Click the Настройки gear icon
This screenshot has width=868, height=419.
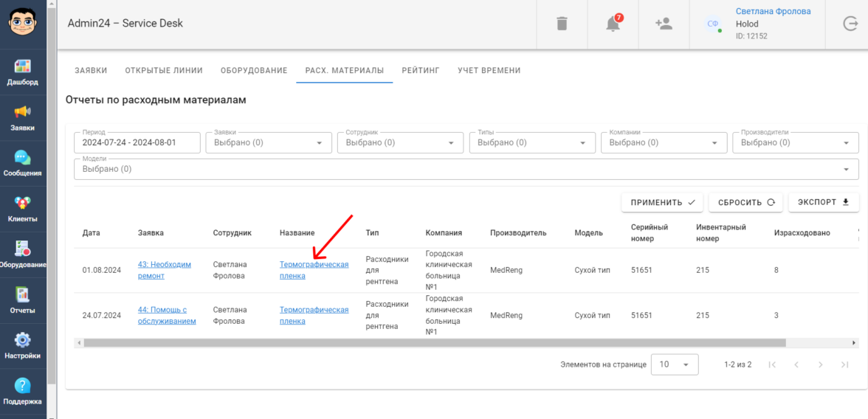pyautogui.click(x=23, y=345)
